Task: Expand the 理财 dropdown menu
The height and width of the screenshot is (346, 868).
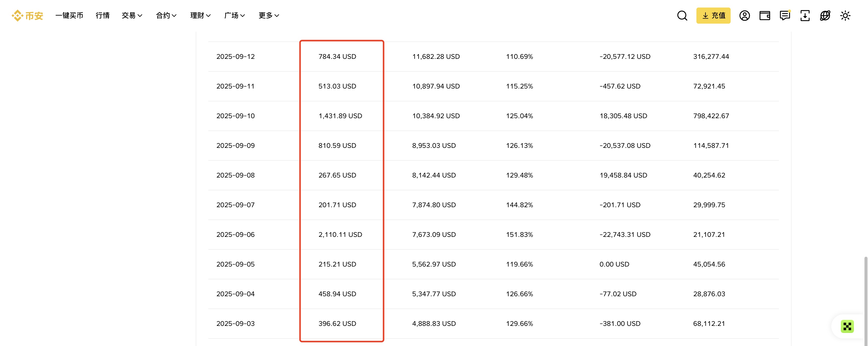Action: point(201,16)
